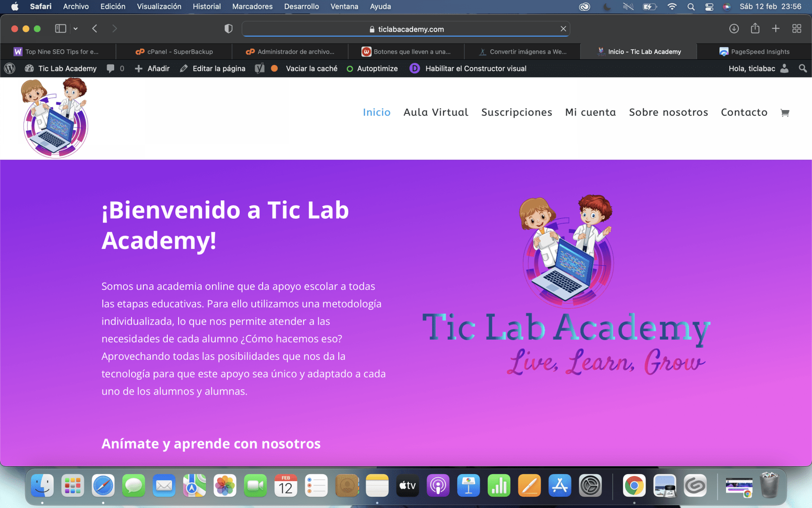The height and width of the screenshot is (508, 812).
Task: Open the Tic Lab Academy dashboard link
Action: pos(61,69)
